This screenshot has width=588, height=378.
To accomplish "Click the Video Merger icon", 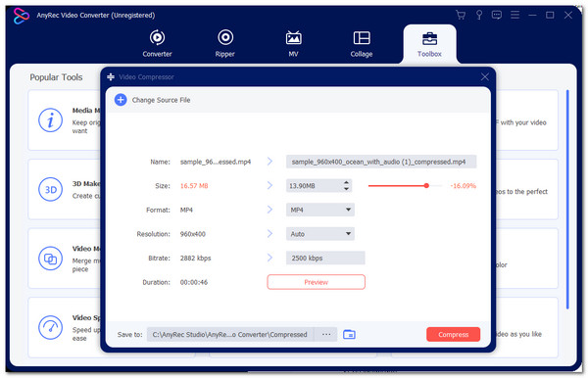I will (x=50, y=259).
